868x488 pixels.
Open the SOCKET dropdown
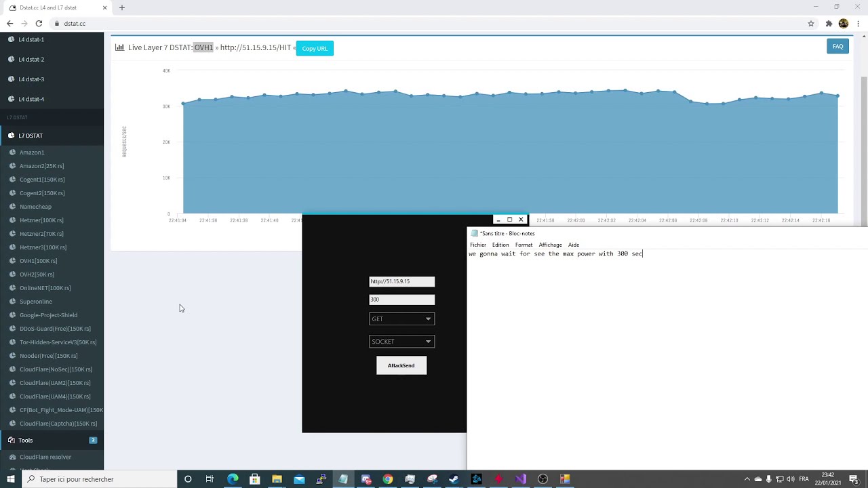401,342
